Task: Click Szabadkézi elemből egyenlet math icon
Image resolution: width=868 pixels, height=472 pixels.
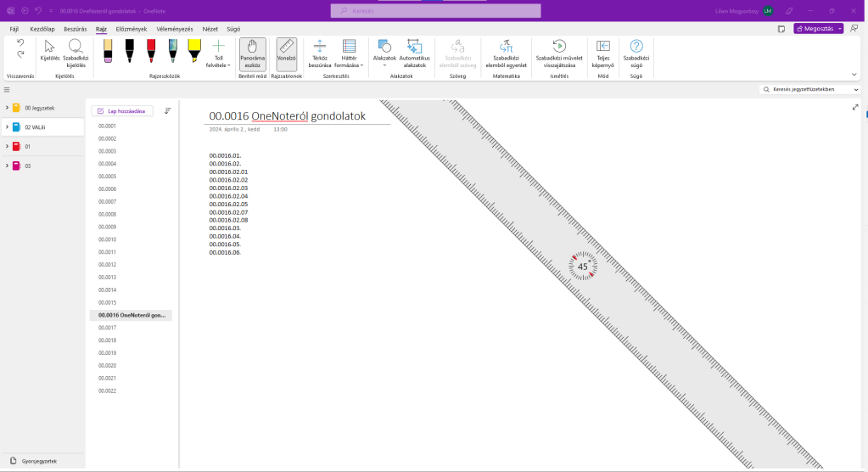Action: pyautogui.click(x=506, y=53)
